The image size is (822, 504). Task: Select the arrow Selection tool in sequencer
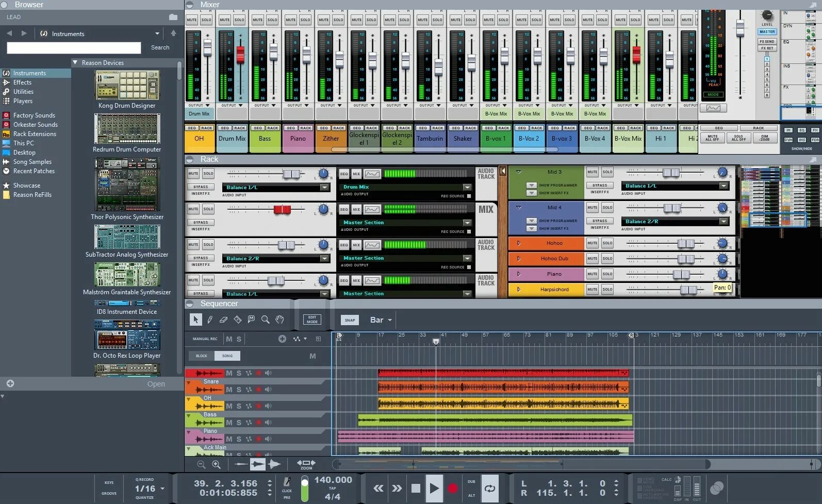(195, 320)
